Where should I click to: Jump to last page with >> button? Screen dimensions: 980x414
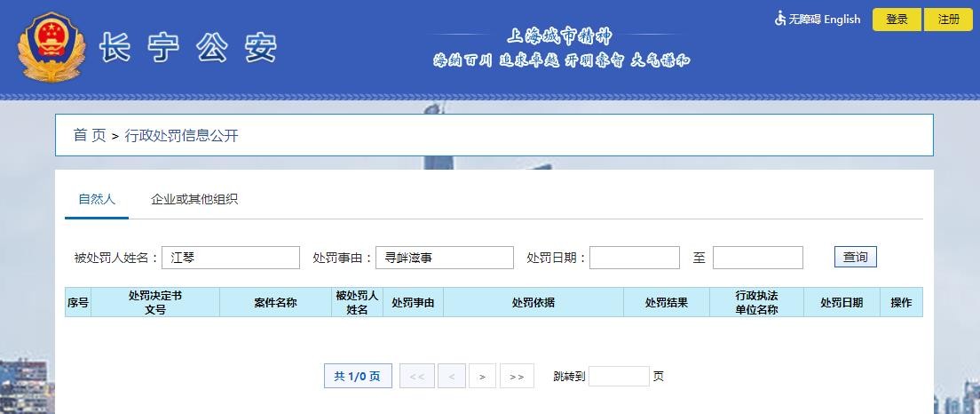click(x=517, y=377)
